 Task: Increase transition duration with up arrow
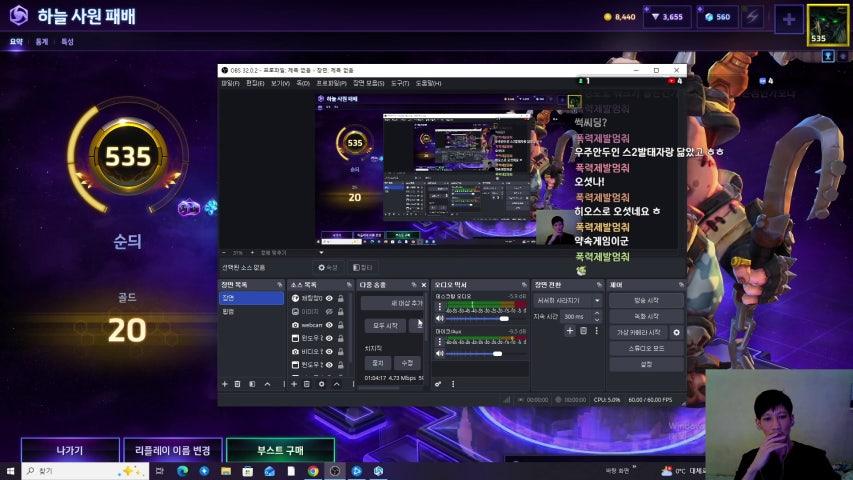pos(597,313)
